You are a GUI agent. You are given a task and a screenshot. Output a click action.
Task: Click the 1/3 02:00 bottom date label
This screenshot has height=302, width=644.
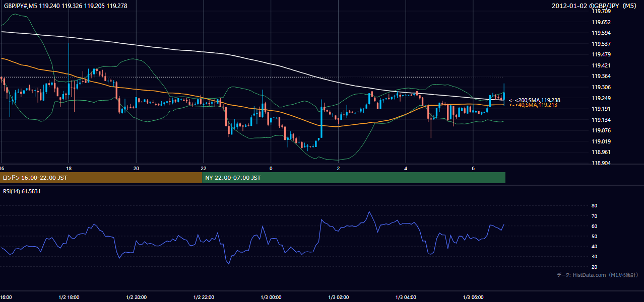[339, 297]
